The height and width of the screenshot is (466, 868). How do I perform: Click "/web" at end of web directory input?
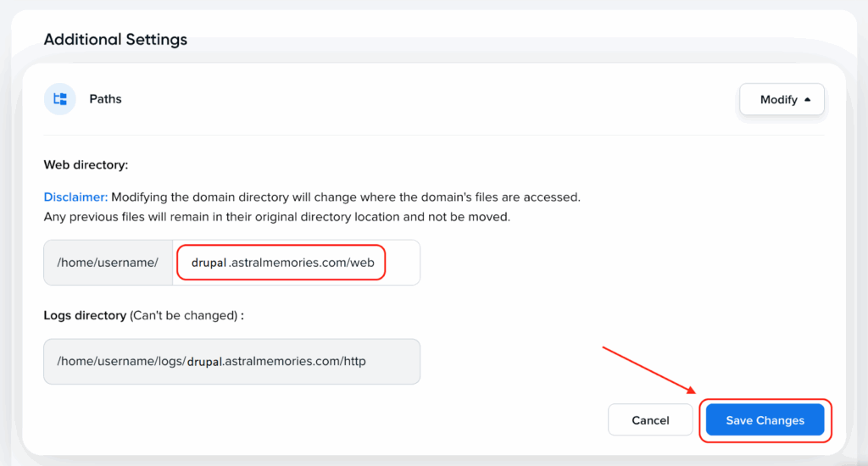[359, 263]
